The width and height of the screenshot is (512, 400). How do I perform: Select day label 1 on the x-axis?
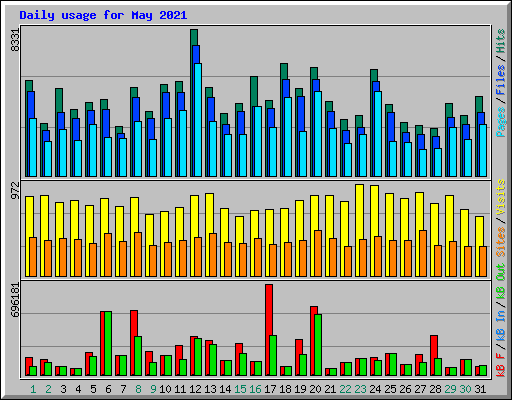tap(33, 389)
